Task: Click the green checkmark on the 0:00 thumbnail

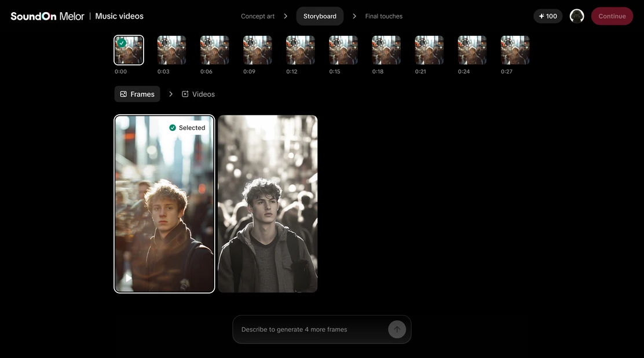Action: click(121, 42)
